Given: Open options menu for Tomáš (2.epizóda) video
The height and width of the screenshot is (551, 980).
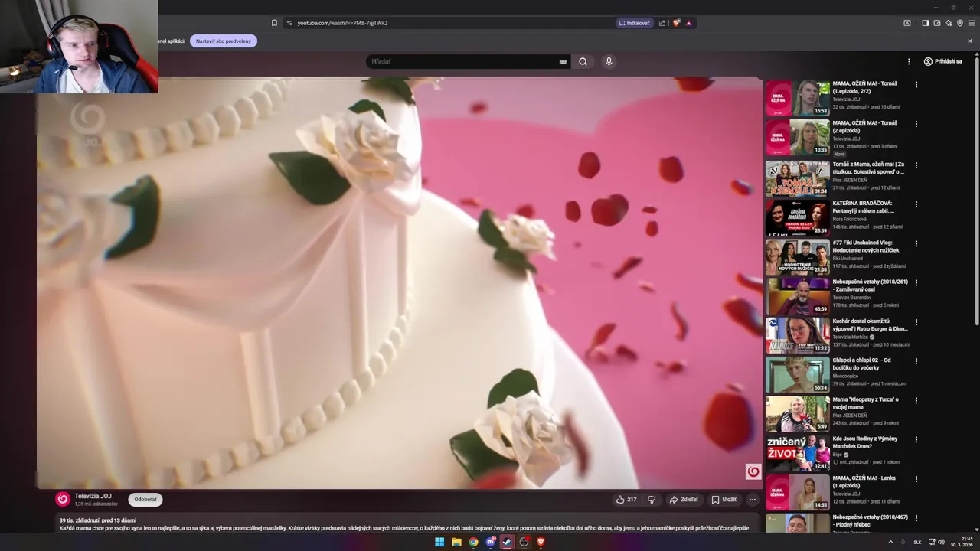Looking at the screenshot, I should click(916, 124).
